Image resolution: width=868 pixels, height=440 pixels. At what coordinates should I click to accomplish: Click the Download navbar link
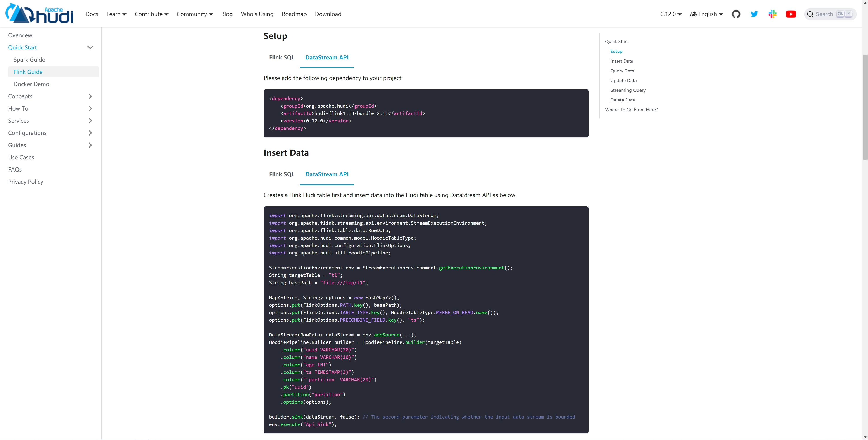point(328,14)
